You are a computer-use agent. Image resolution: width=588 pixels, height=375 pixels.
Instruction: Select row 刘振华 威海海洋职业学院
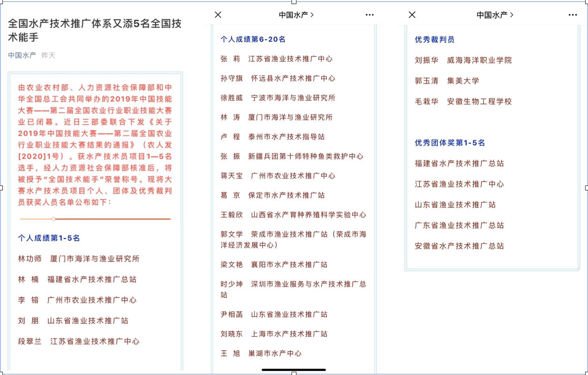tap(463, 60)
